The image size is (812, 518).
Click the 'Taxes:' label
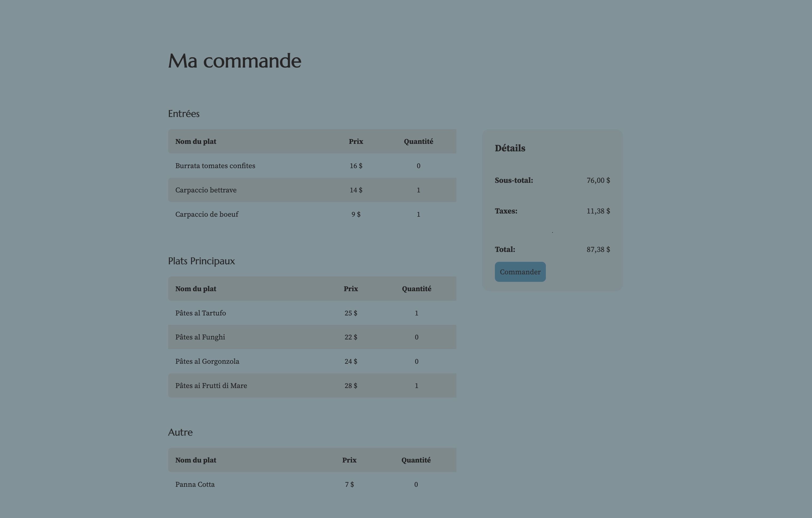pyautogui.click(x=506, y=211)
